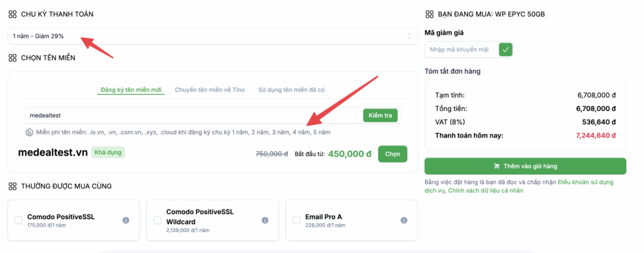Click the info icon for Comodo PositiveSSL
The height and width of the screenshot is (253, 644).
[x=126, y=220]
